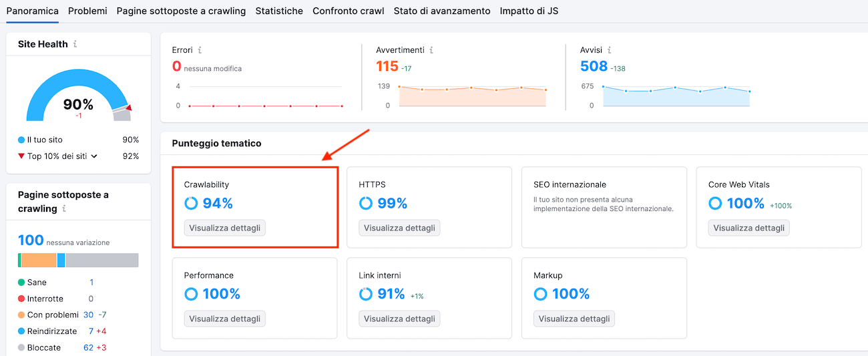
Task: Go to the Statistiche tab
Action: tap(279, 11)
